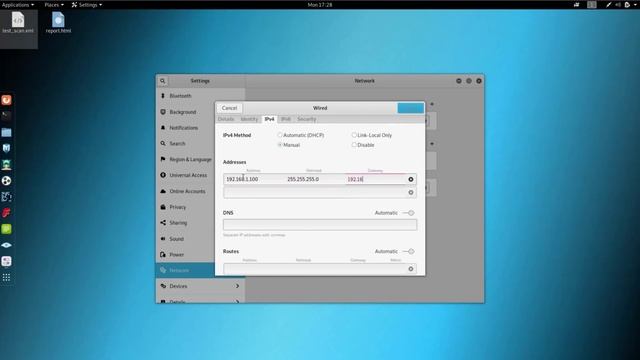
Task: Click the search icon in Settings header
Action: tap(162, 81)
